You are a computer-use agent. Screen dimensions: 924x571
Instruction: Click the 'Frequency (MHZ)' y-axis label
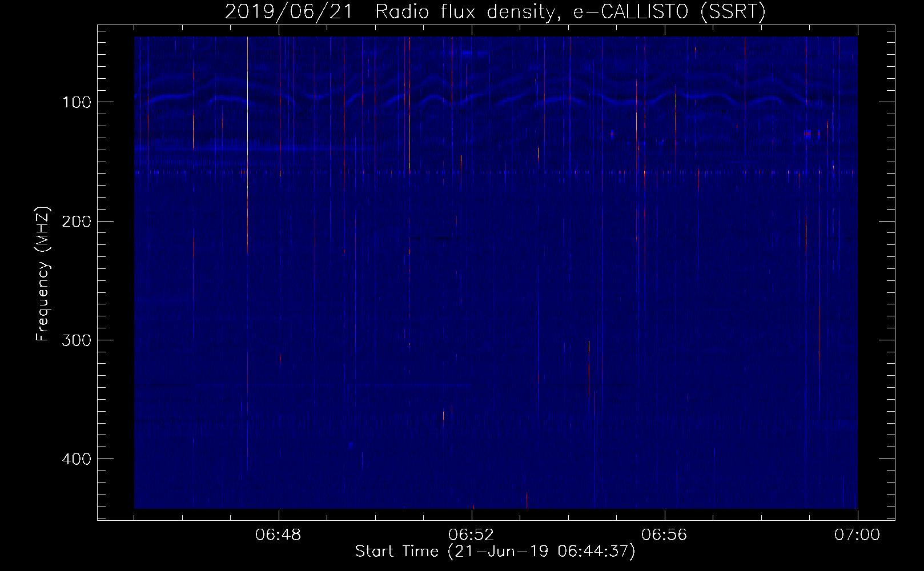tap(43, 274)
